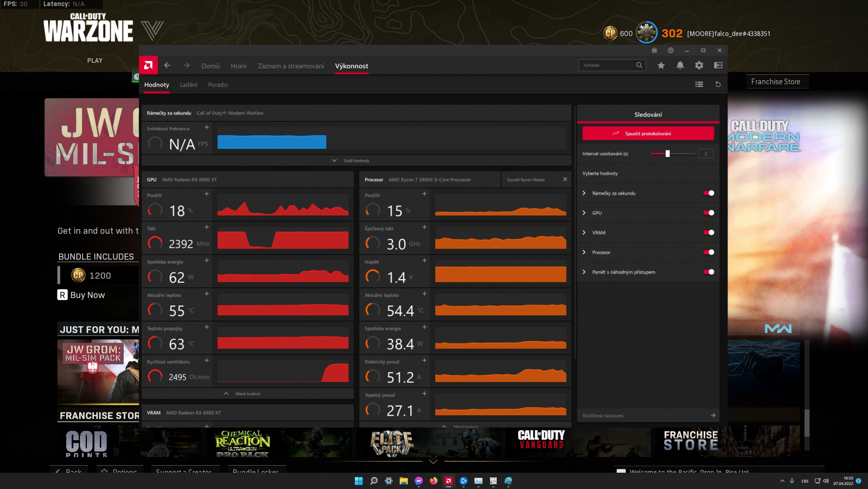Go back with the left arrow icon
This screenshot has width=868, height=489.
coord(167,66)
